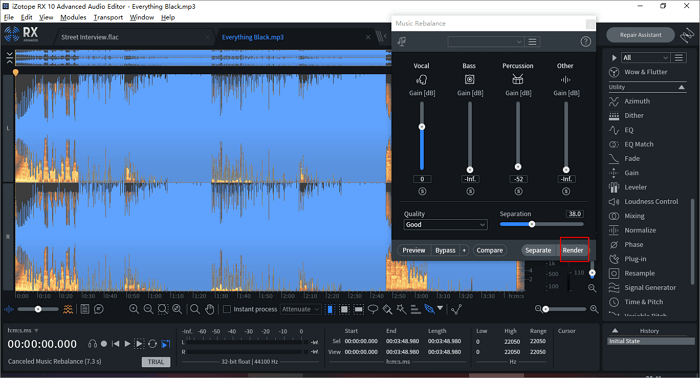This screenshot has width=700, height=378.
Task: Switch to Street Interview.flac tab
Action: pos(90,37)
